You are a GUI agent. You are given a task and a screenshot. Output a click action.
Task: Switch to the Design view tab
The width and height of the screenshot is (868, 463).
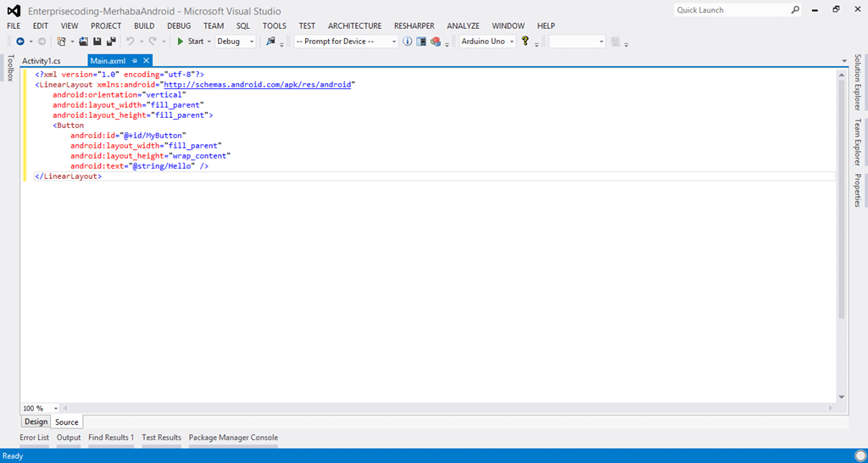(36, 421)
